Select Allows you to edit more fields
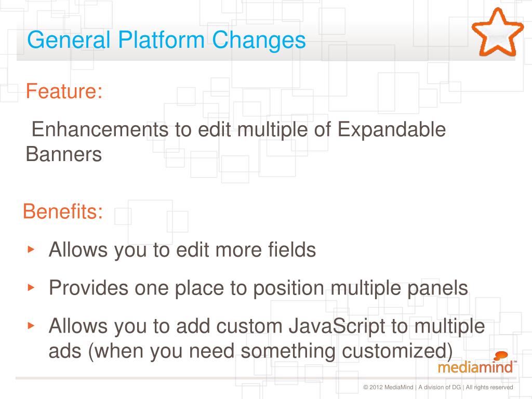This screenshot has height=399, width=532. pos(182,250)
